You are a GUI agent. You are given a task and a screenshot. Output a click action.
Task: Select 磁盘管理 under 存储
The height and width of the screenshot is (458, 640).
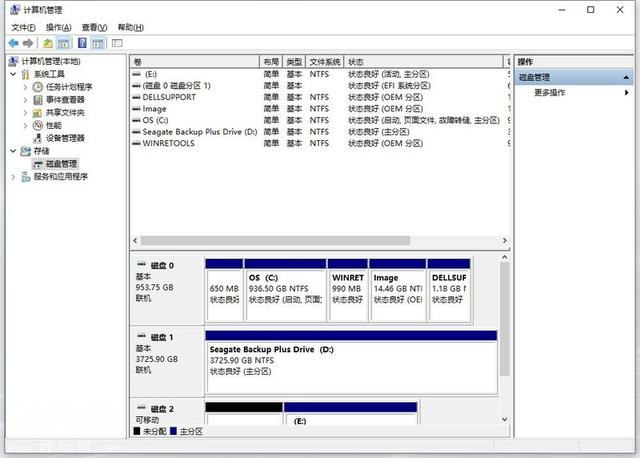click(x=56, y=164)
